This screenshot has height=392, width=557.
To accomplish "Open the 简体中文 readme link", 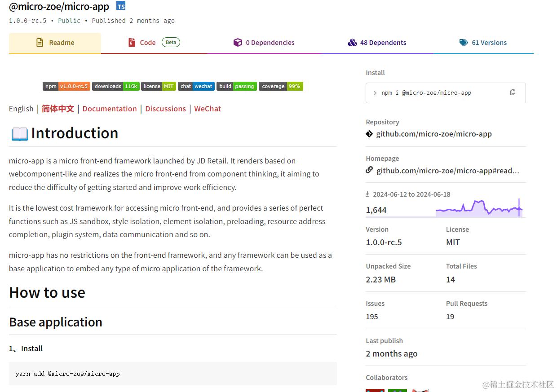I will click(58, 109).
